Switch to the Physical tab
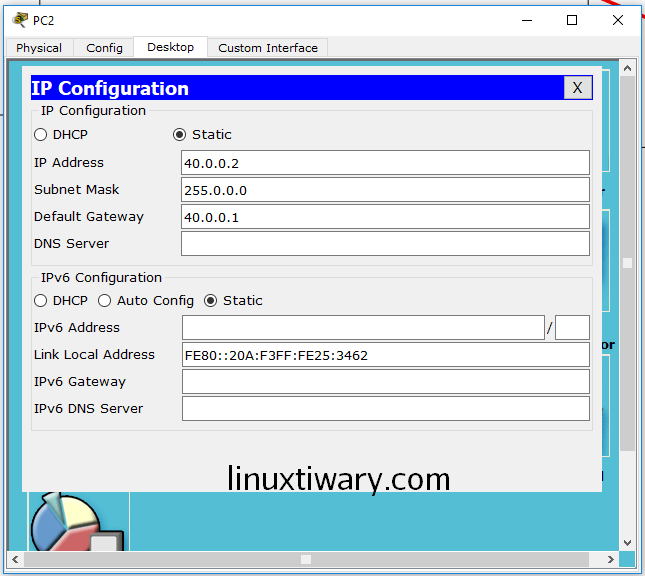645x576 pixels. click(x=39, y=48)
